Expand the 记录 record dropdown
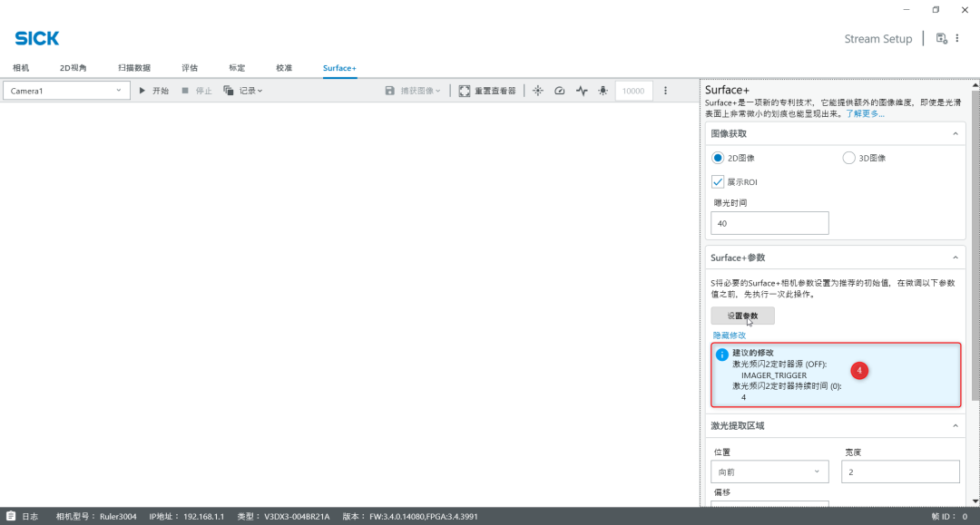Screen dimensions: 980x525 (x=243, y=91)
